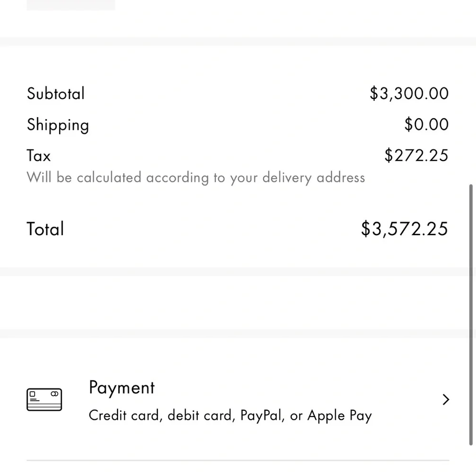Expand Payment options with the right chevron
476x476 pixels.
coord(446,399)
